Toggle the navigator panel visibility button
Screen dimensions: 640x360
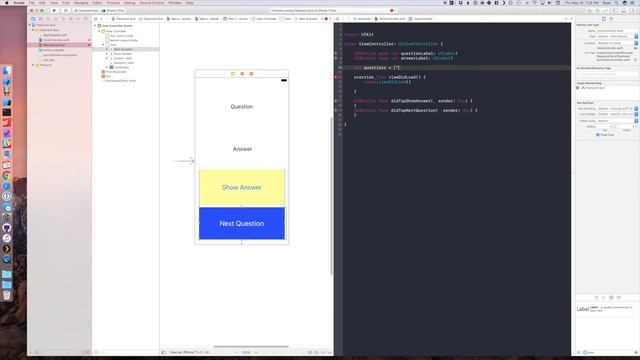coord(616,11)
